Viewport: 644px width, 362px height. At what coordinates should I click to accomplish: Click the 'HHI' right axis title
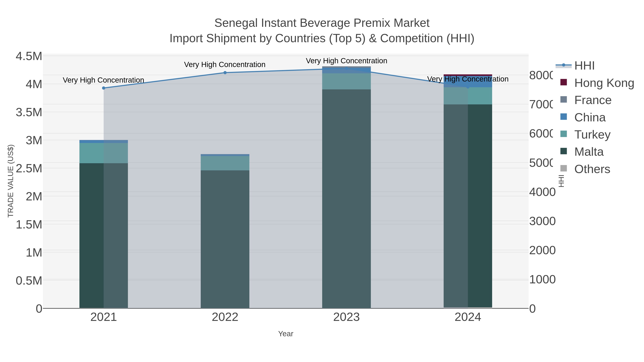pyautogui.click(x=562, y=181)
